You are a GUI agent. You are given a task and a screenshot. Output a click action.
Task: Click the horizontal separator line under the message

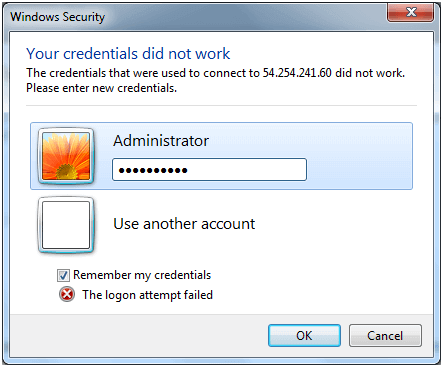(x=221, y=106)
